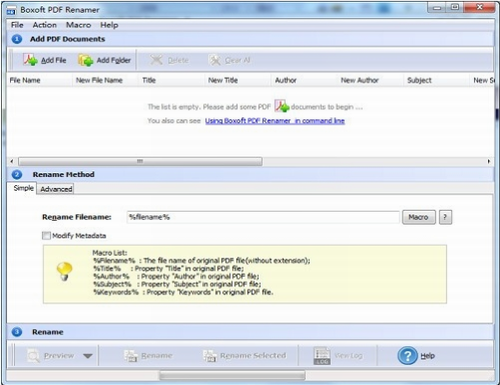Image resolution: width=500 pixels, height=385 pixels.
Task: Click the Preview magnifier icon
Action: point(33,356)
